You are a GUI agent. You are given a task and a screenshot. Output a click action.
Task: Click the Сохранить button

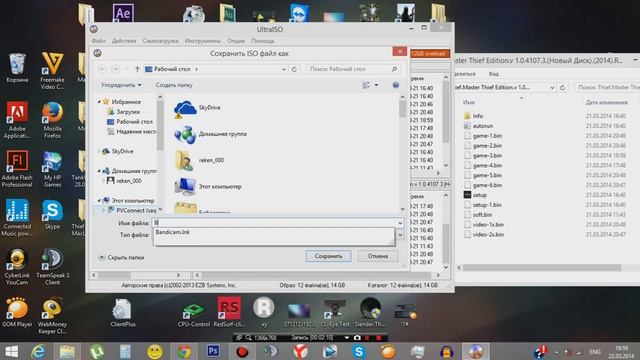[328, 256]
